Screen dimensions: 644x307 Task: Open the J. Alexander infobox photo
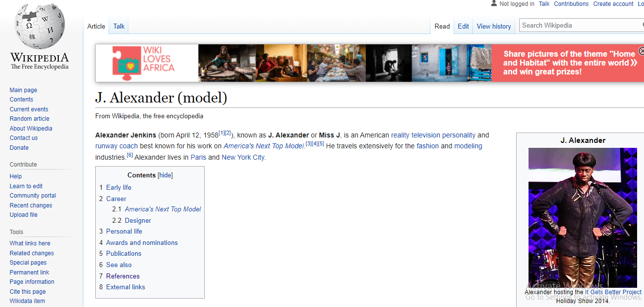click(582, 218)
